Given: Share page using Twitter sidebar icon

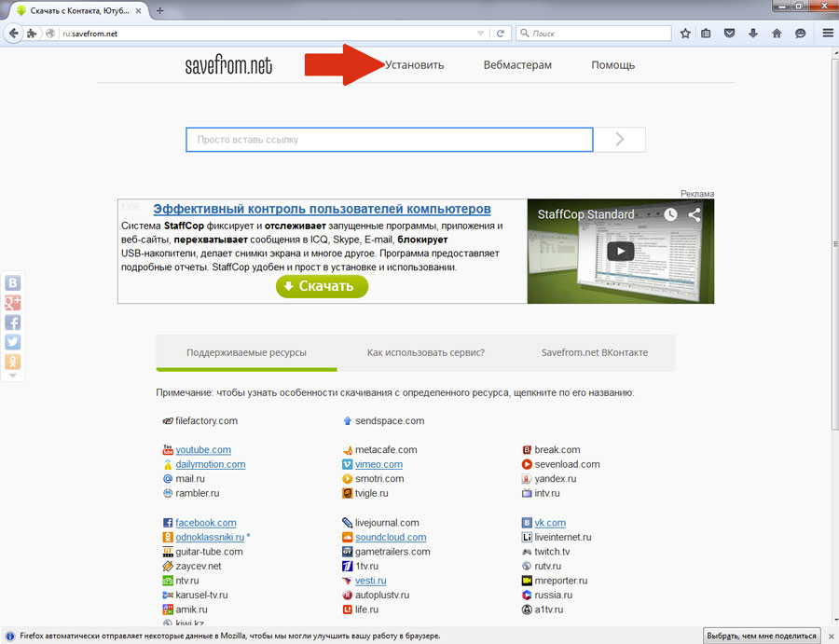Looking at the screenshot, I should pyautogui.click(x=13, y=342).
